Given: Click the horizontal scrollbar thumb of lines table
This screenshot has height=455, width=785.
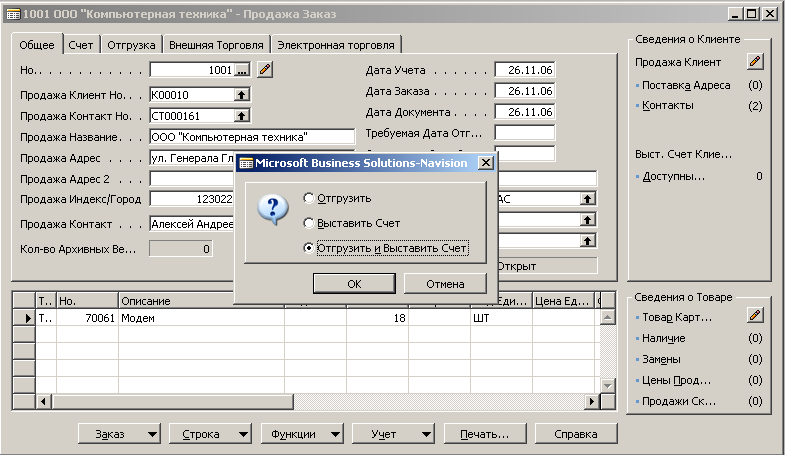Looking at the screenshot, I should point(173,401).
